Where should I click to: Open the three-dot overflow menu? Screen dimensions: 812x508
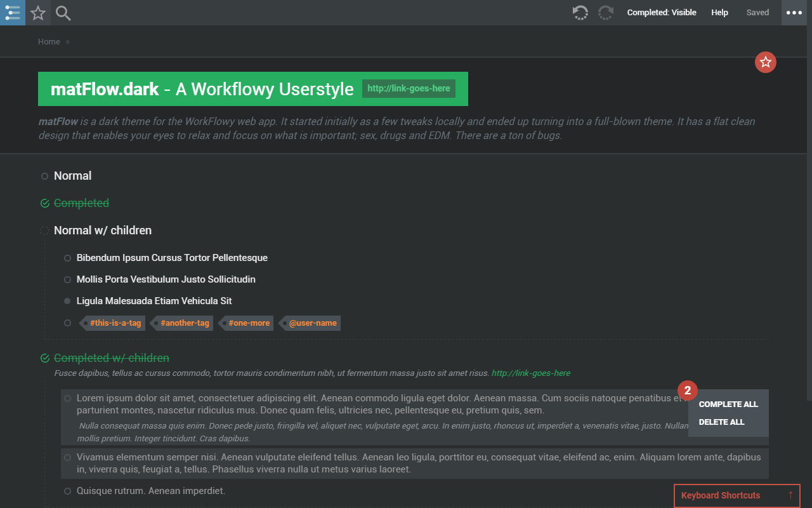pos(794,12)
